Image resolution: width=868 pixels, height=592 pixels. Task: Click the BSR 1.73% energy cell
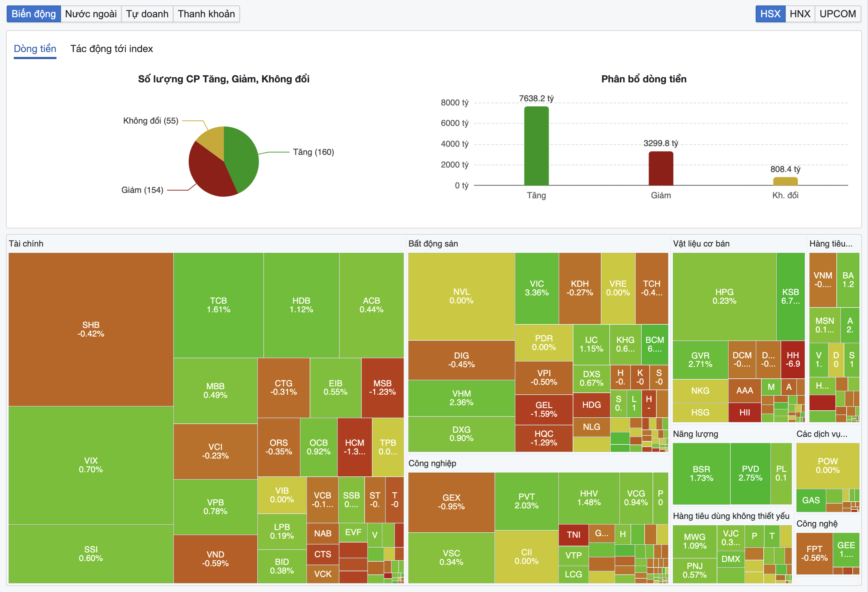tap(701, 474)
